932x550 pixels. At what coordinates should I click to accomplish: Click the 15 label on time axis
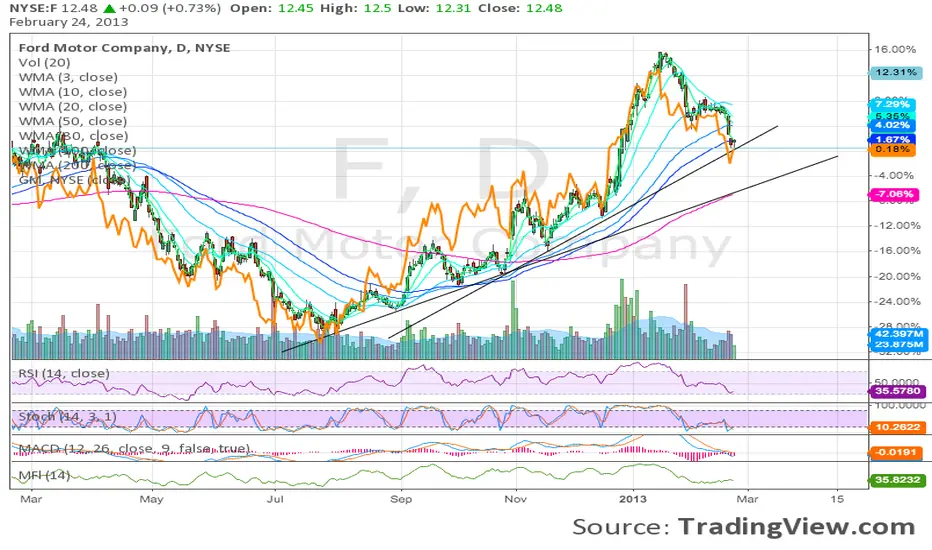point(836,499)
